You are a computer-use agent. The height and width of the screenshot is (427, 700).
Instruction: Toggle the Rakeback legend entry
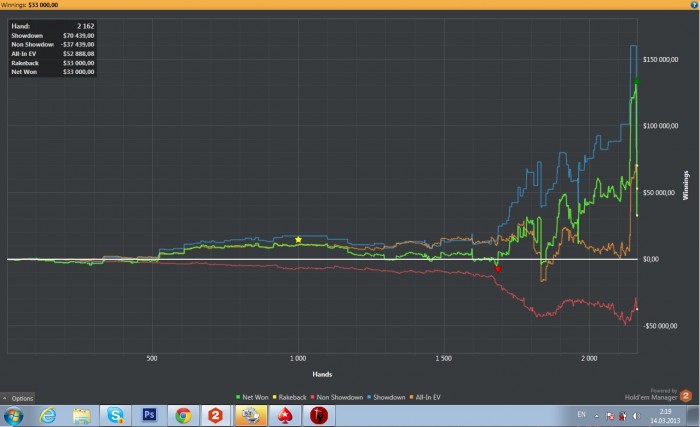point(290,397)
